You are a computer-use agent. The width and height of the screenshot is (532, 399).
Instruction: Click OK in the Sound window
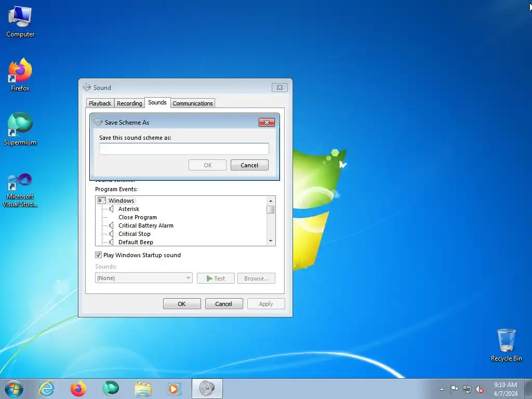(182, 303)
